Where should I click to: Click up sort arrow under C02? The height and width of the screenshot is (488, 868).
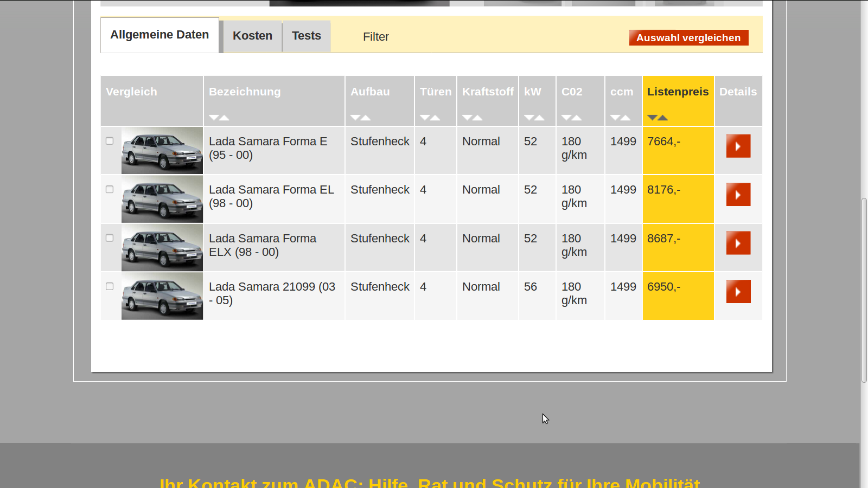pyautogui.click(x=577, y=118)
